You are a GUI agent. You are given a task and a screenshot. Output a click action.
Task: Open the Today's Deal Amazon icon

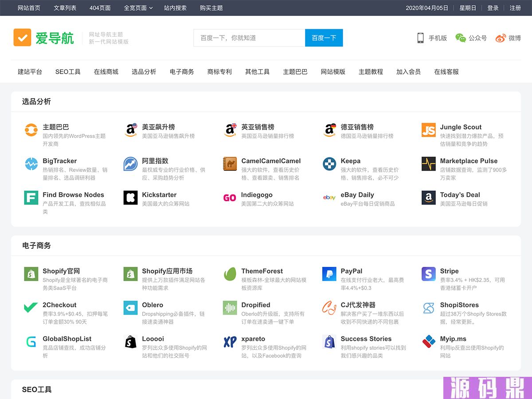[428, 198]
